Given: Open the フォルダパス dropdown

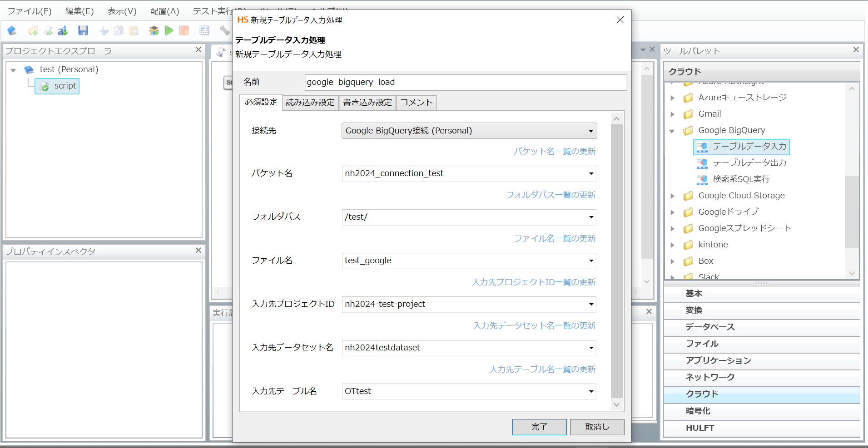Looking at the screenshot, I should coord(591,217).
